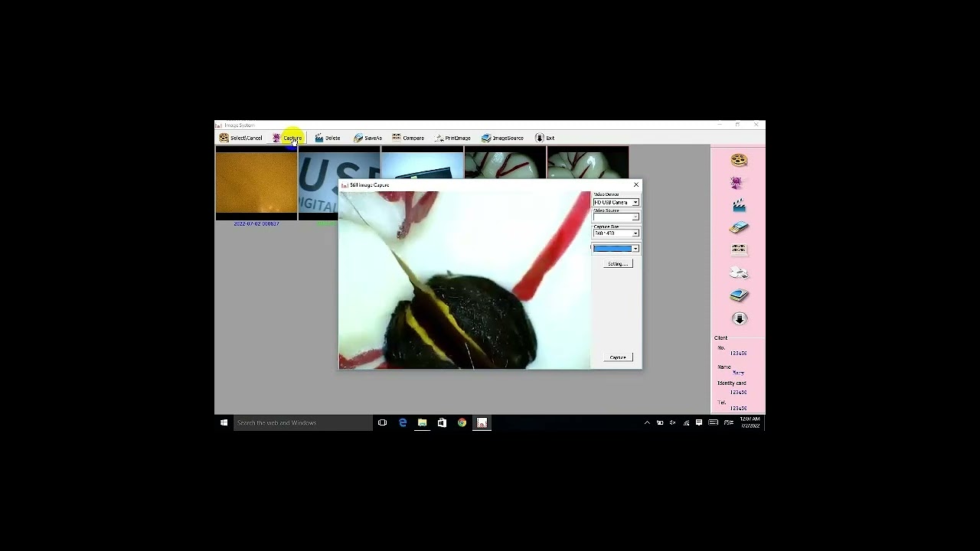Image resolution: width=980 pixels, height=551 pixels.
Task: Select the skin image thumbnail dated 2022-07-02
Action: [256, 184]
